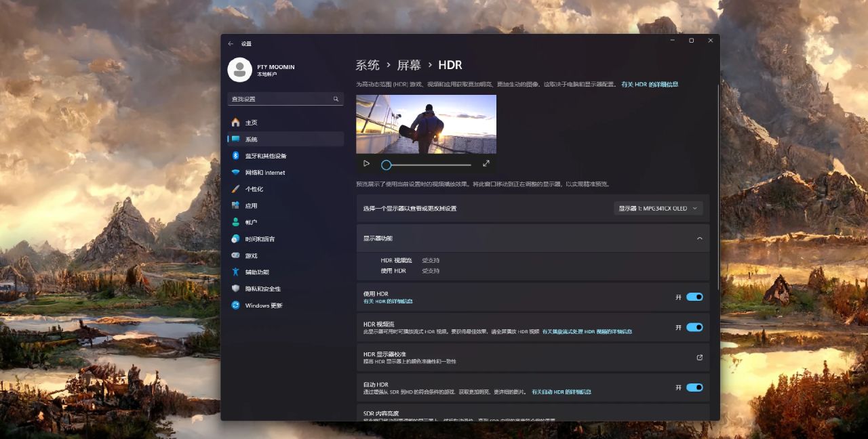The height and width of the screenshot is (439, 868).
Task: Click the Wi-Fi icon beside 网络和 Internet
Action: pyautogui.click(x=235, y=173)
